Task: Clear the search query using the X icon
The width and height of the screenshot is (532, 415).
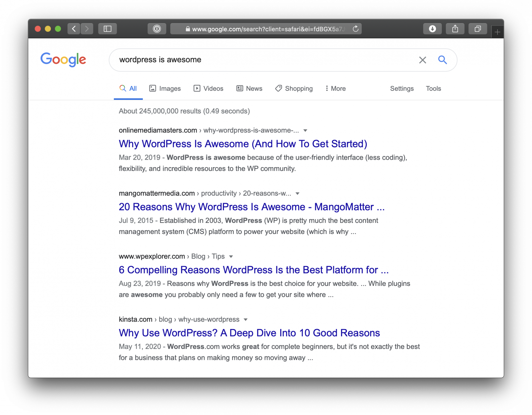Action: [x=422, y=60]
